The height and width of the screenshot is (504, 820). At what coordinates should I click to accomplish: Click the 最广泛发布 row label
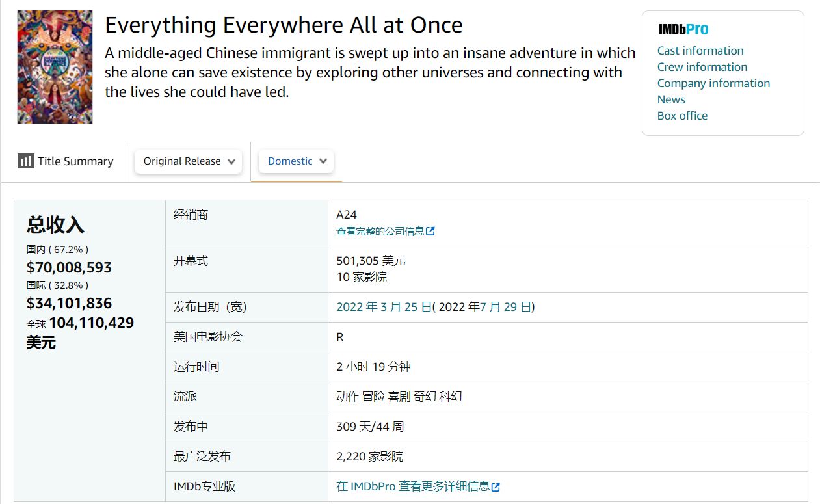[202, 457]
